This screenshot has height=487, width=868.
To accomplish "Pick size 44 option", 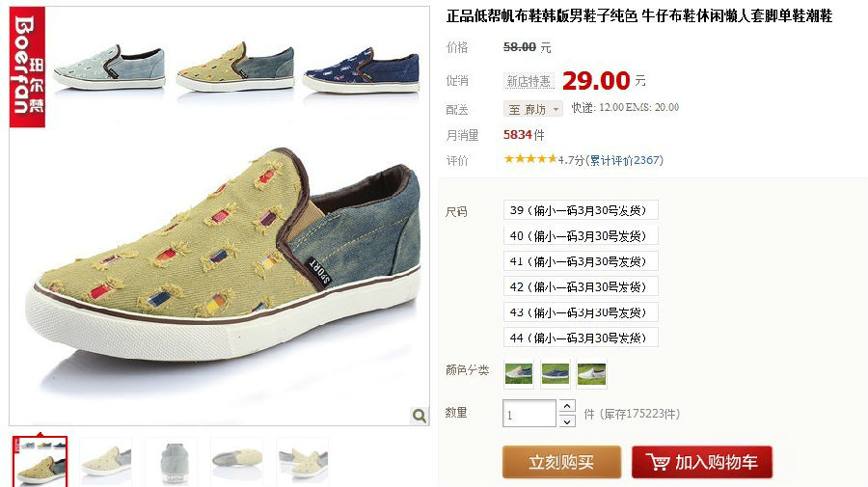I will click(581, 338).
